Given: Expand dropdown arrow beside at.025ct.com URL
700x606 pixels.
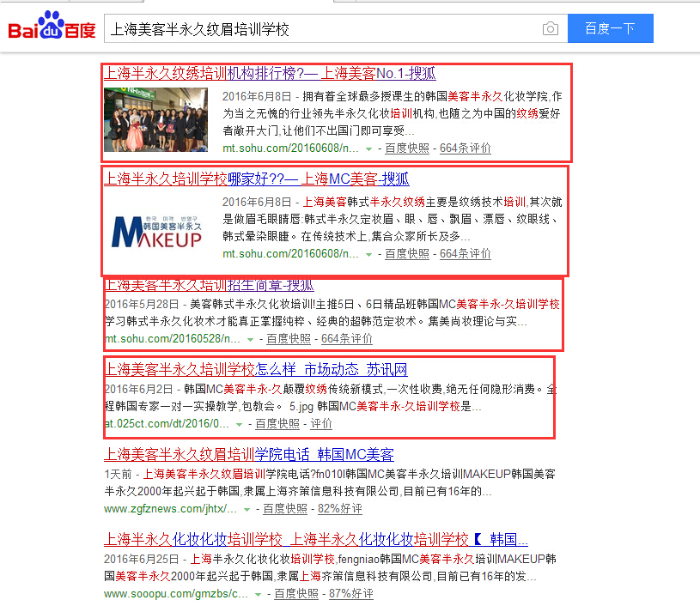Looking at the screenshot, I should 240,424.
